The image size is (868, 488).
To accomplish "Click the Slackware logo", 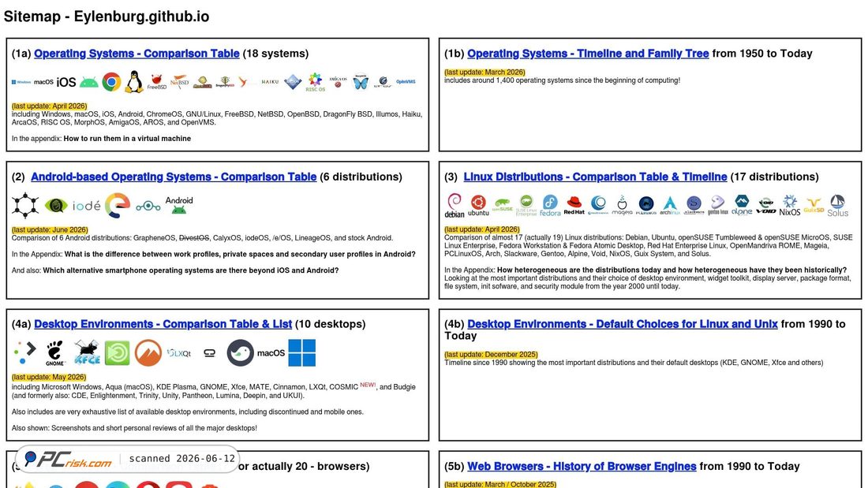I will pos(694,205).
